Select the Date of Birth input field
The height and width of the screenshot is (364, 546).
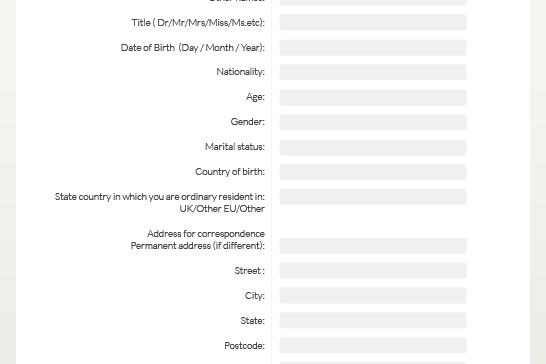point(373,47)
